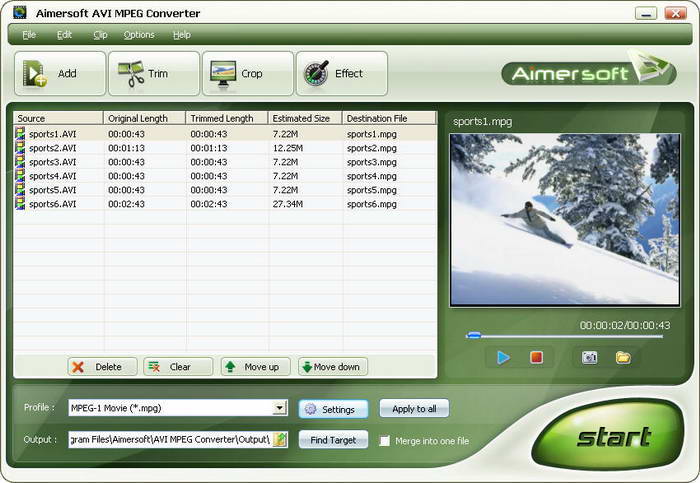
Task: Stop the preview playback
Action: click(536, 358)
